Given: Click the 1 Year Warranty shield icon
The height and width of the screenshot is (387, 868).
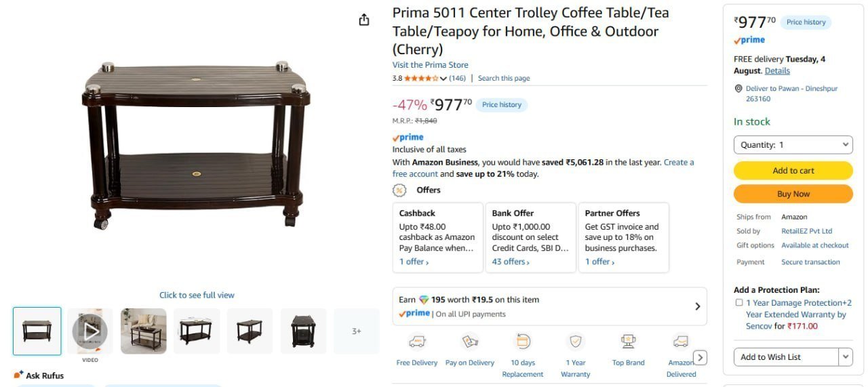Looking at the screenshot, I should [x=575, y=342].
